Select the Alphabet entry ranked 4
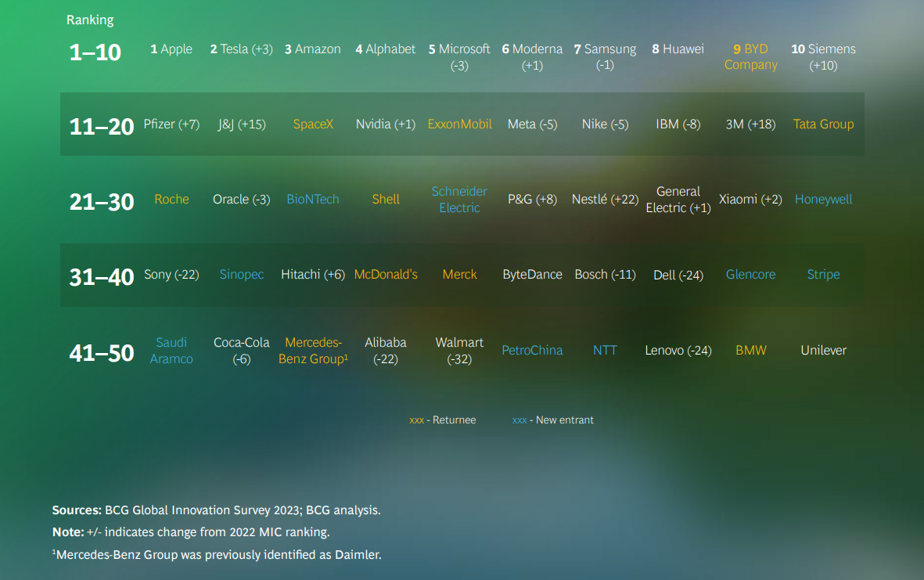Screen dimensions: 924x580 (x=386, y=49)
